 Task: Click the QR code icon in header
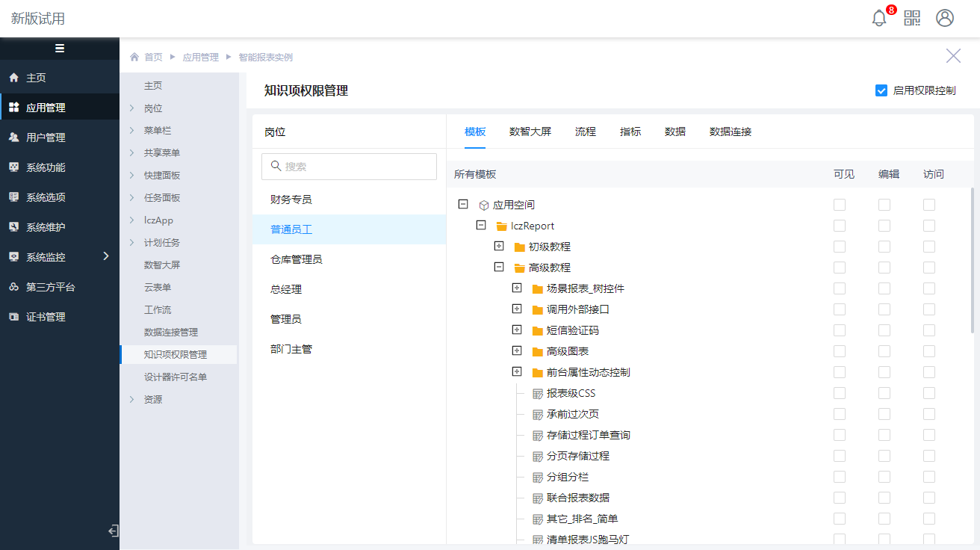coord(912,19)
